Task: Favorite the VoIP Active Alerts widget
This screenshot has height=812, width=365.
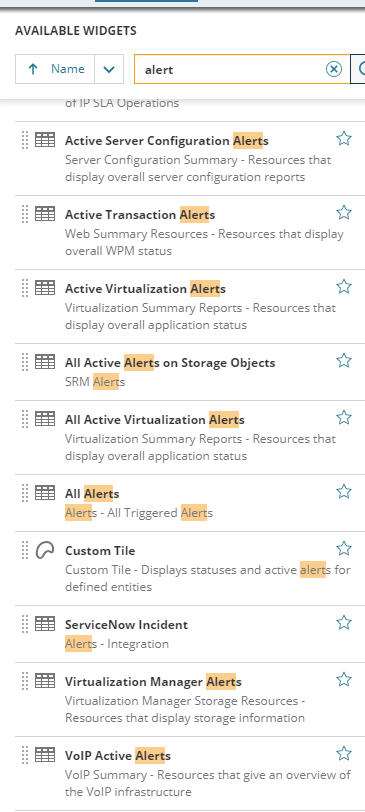Action: click(x=344, y=753)
